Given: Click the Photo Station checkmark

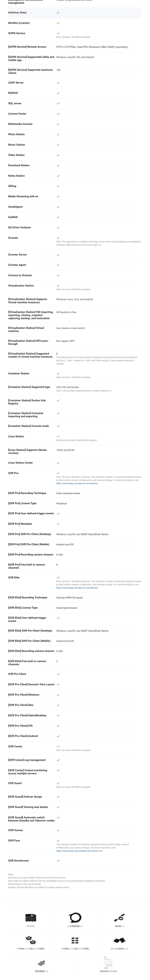Looking at the screenshot, I should (x=58, y=134).
